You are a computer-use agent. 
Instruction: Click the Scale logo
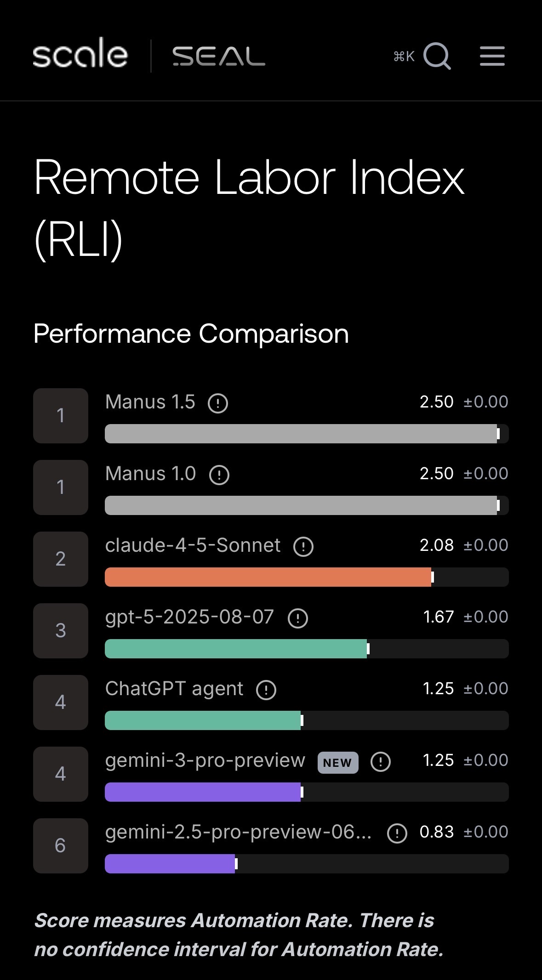click(80, 54)
